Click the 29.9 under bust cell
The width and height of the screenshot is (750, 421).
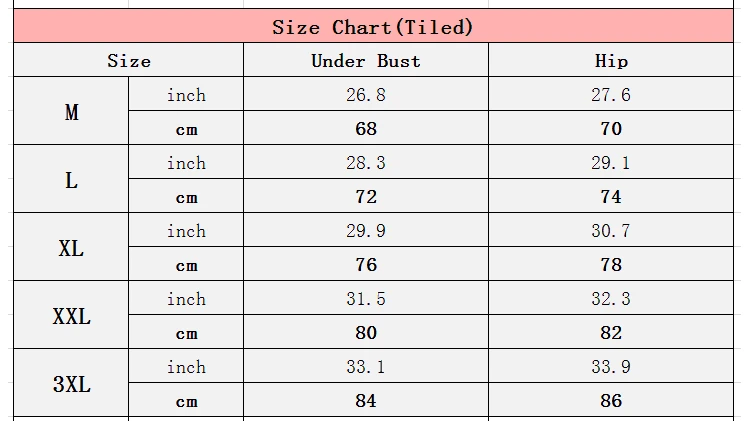366,230
